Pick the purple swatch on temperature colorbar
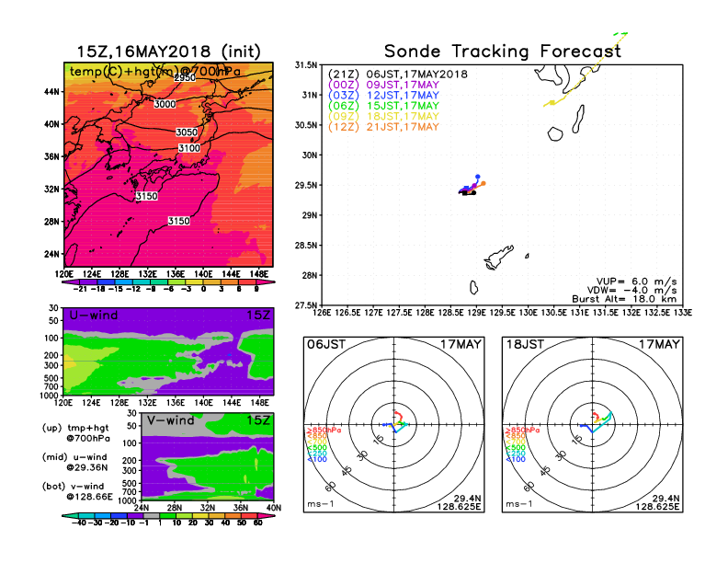The height and width of the screenshot is (563, 728). point(87,282)
